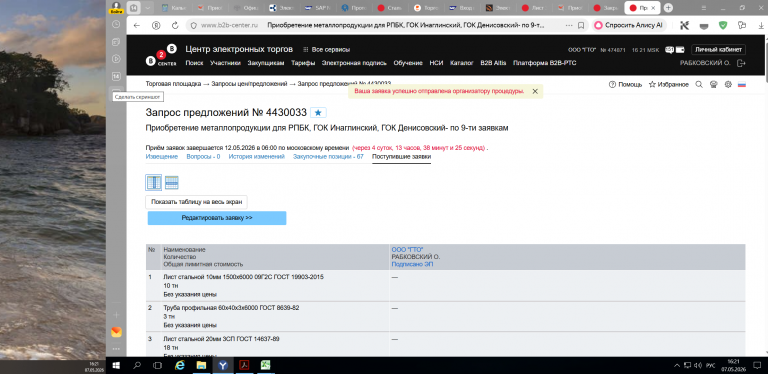This screenshot has height=374, width=768.
Task: Click Спросить Алису AI button
Action: pos(629,25)
